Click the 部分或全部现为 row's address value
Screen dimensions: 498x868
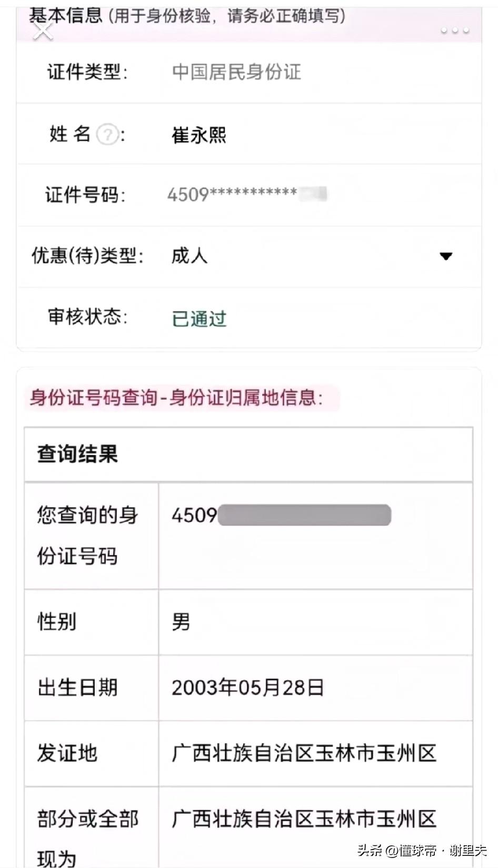coord(304,819)
